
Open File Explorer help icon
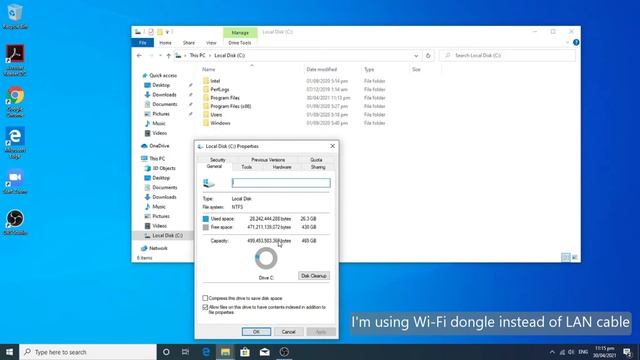click(x=576, y=42)
